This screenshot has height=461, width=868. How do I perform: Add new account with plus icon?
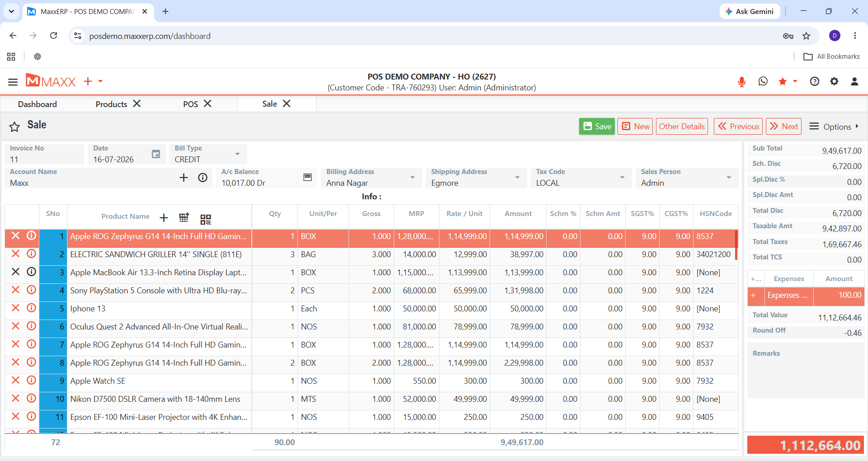(184, 178)
